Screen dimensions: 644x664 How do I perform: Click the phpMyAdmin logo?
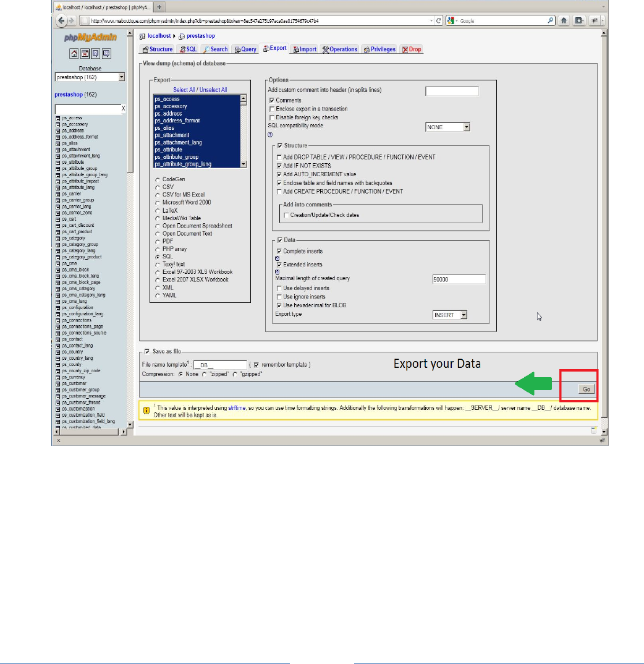[x=90, y=37]
